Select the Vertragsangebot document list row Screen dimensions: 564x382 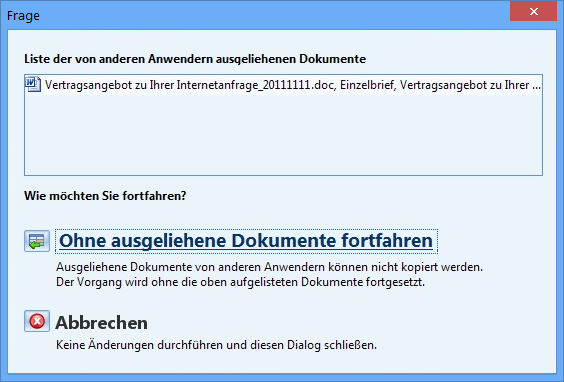(x=283, y=85)
